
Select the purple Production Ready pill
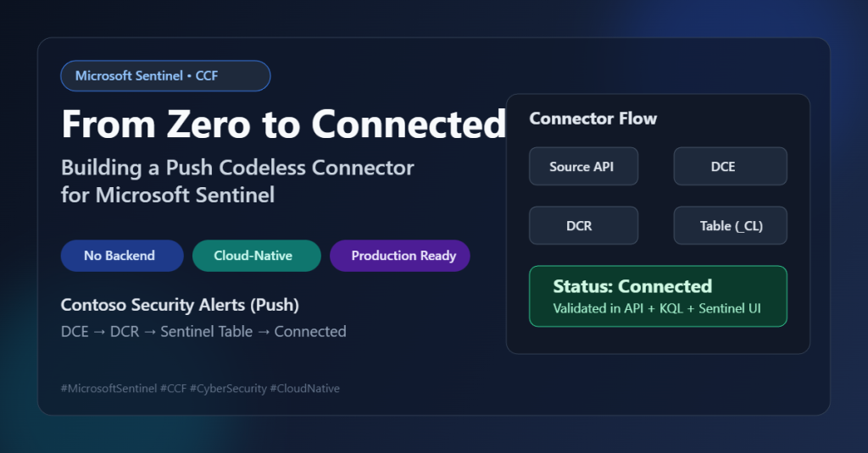399,256
